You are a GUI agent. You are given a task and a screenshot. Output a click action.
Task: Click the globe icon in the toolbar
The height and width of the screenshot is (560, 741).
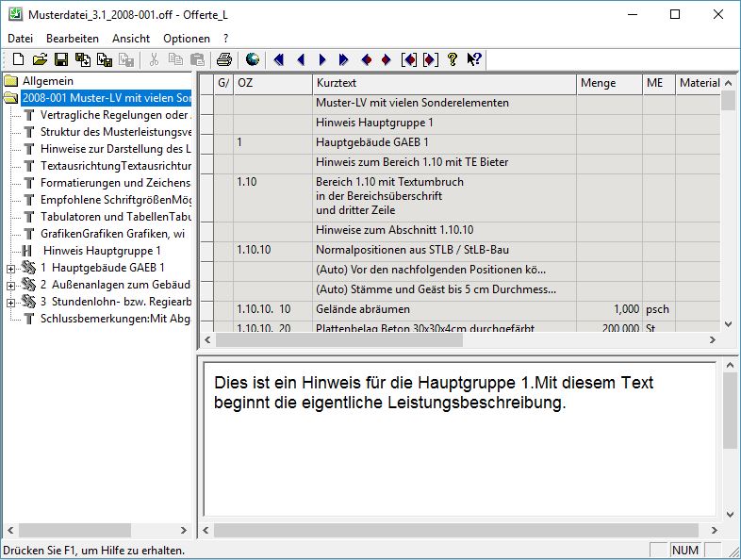click(253, 59)
